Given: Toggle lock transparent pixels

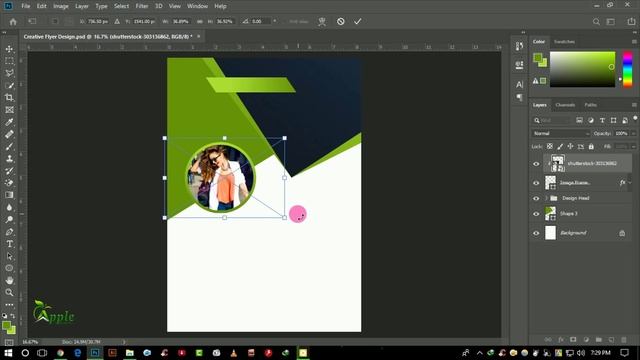Looking at the screenshot, I should coord(550,146).
